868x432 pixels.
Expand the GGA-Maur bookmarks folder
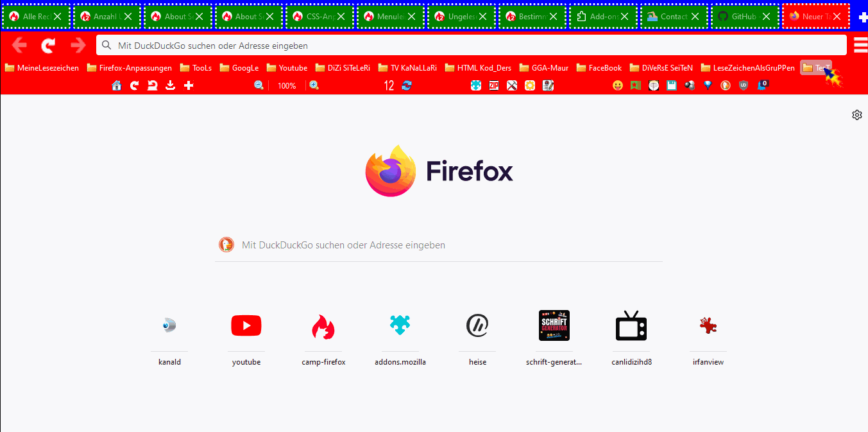(x=544, y=67)
